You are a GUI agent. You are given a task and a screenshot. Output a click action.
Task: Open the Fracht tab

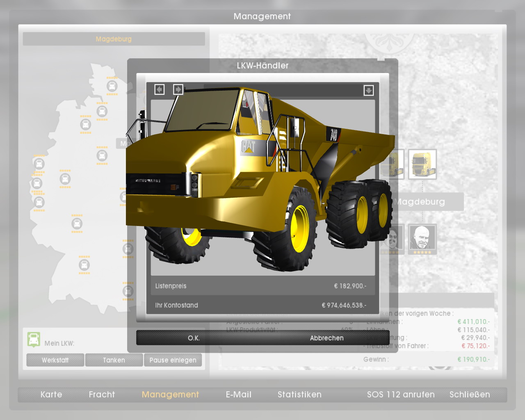(x=102, y=395)
